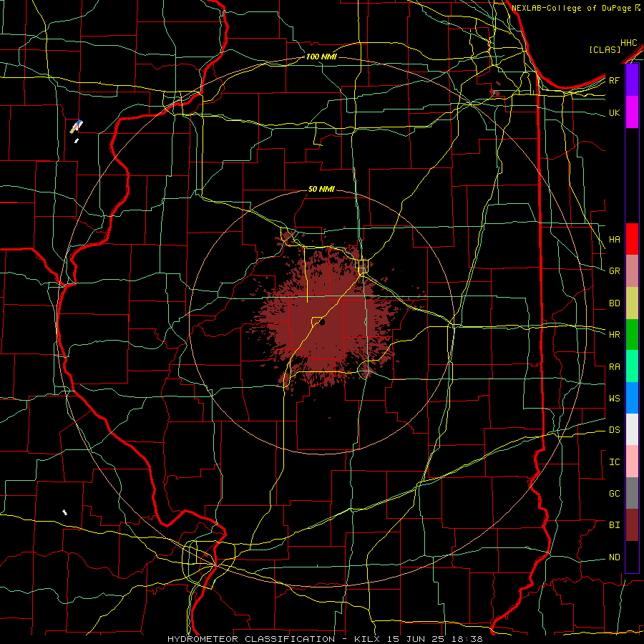Select the RA legend label
This screenshot has width=644, height=644.
click(x=615, y=367)
